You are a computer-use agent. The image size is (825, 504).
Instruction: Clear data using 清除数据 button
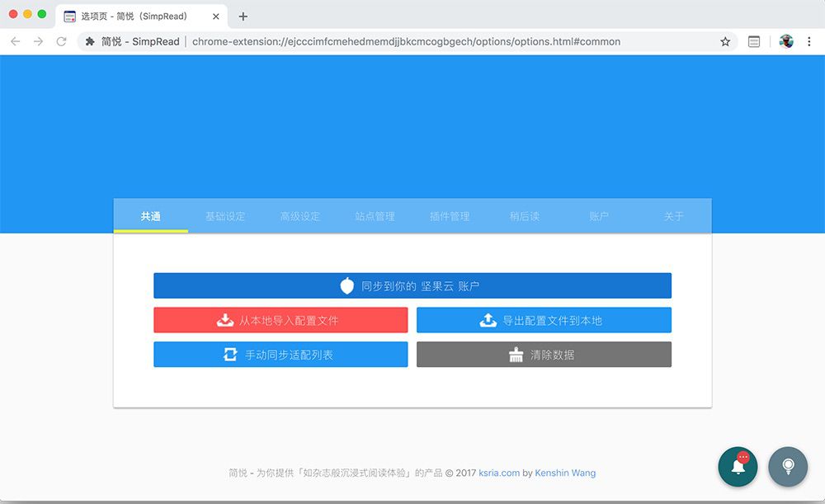pyautogui.click(x=544, y=355)
